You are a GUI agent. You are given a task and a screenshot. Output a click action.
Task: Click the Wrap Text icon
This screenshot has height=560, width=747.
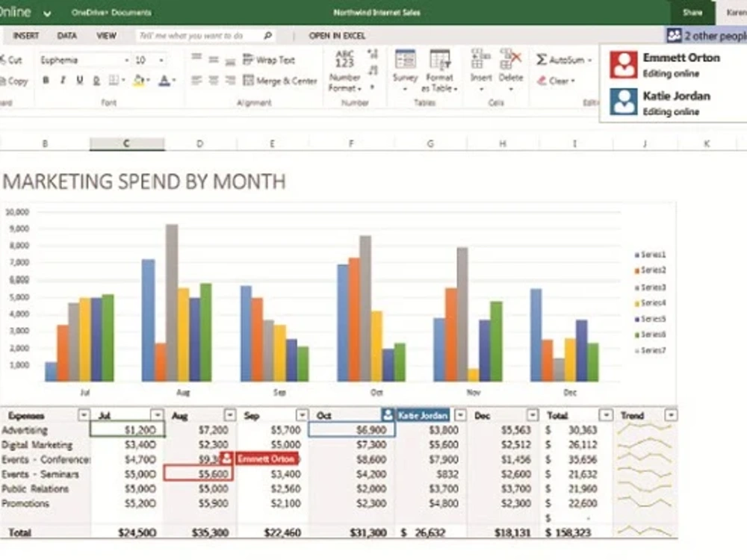point(267,60)
